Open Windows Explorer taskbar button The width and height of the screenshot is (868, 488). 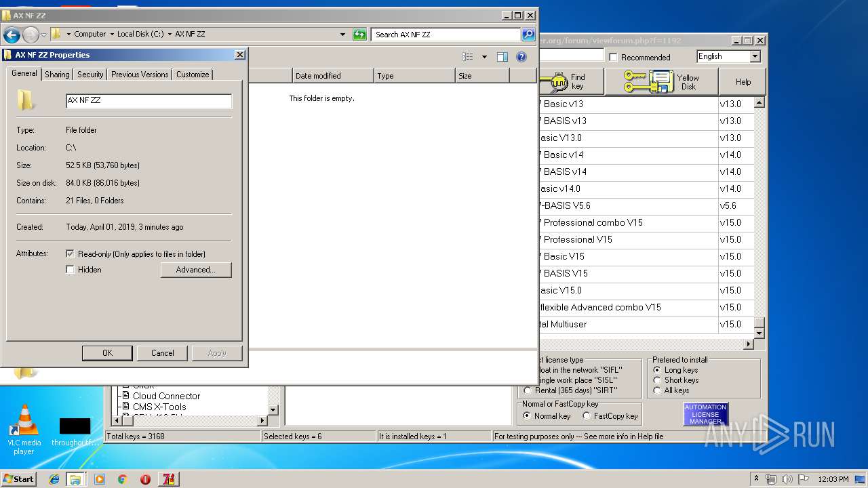click(x=75, y=479)
